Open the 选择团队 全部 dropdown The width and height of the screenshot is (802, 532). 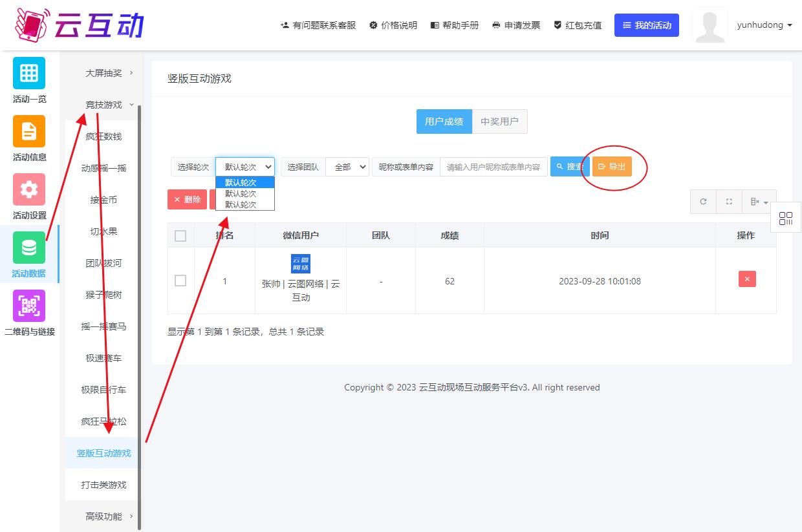(347, 167)
